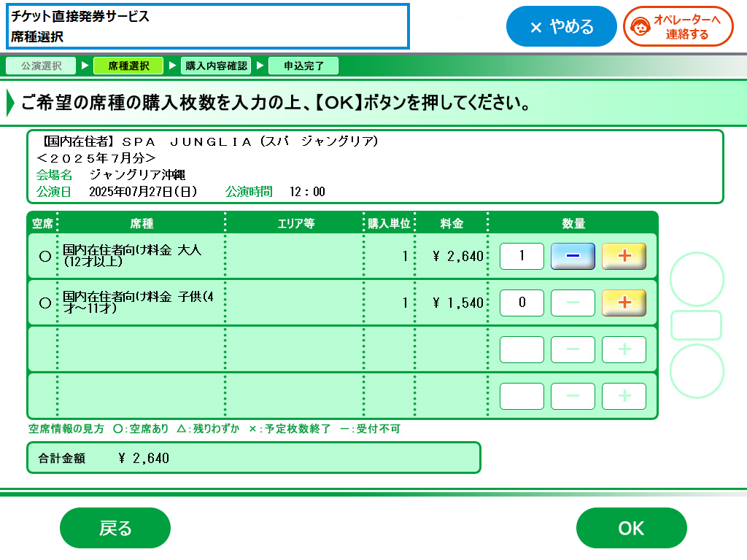Click the disabled minus for child (子供) tickets
The image size is (747, 560).
pyautogui.click(x=573, y=303)
